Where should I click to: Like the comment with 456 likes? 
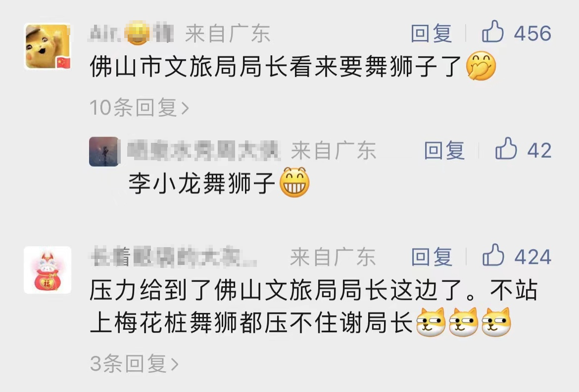tap(492, 32)
